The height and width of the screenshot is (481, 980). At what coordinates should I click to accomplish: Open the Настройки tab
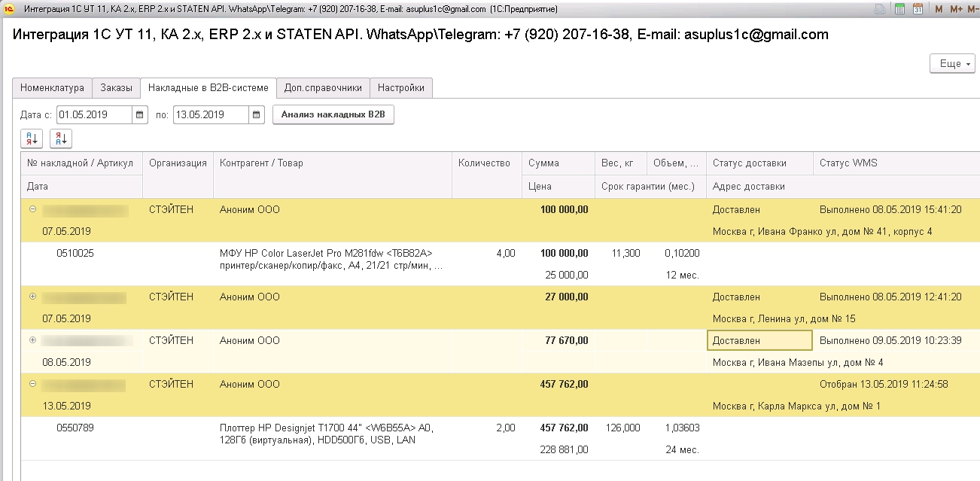401,88
